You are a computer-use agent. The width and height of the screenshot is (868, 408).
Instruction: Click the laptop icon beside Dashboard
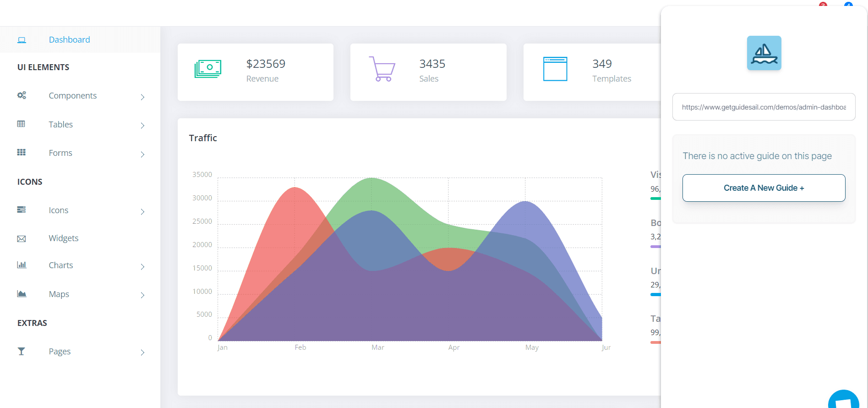coord(22,40)
